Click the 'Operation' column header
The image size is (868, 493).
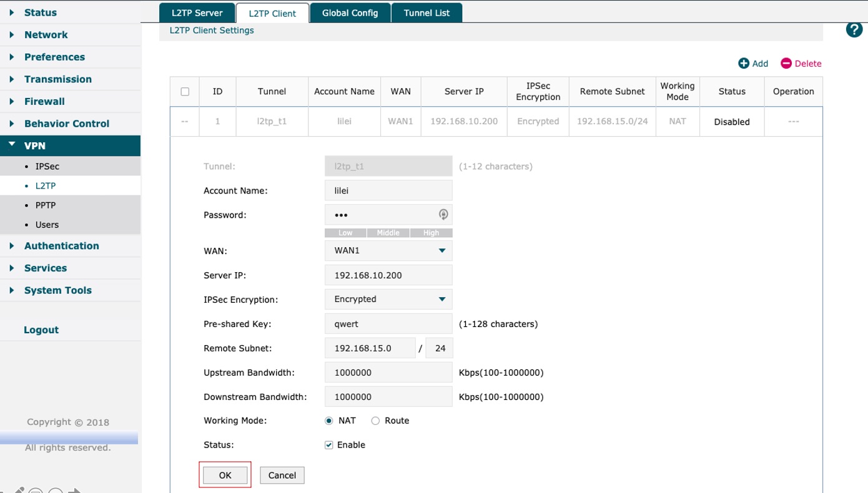(x=793, y=92)
